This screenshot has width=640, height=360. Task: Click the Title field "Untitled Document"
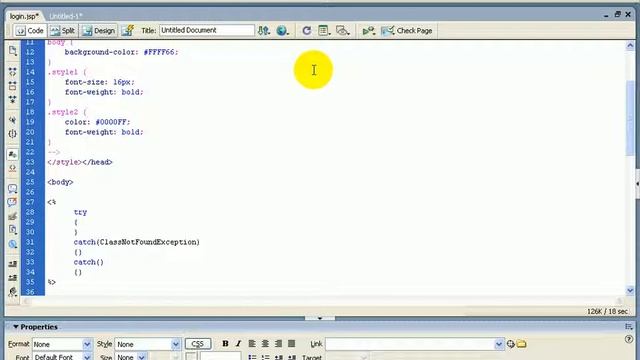tap(207, 30)
